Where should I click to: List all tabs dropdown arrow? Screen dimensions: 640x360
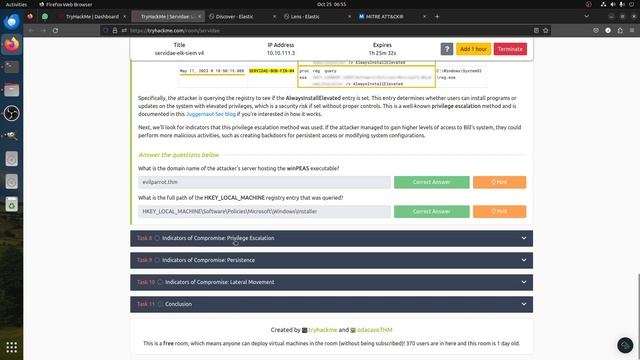[587, 17]
